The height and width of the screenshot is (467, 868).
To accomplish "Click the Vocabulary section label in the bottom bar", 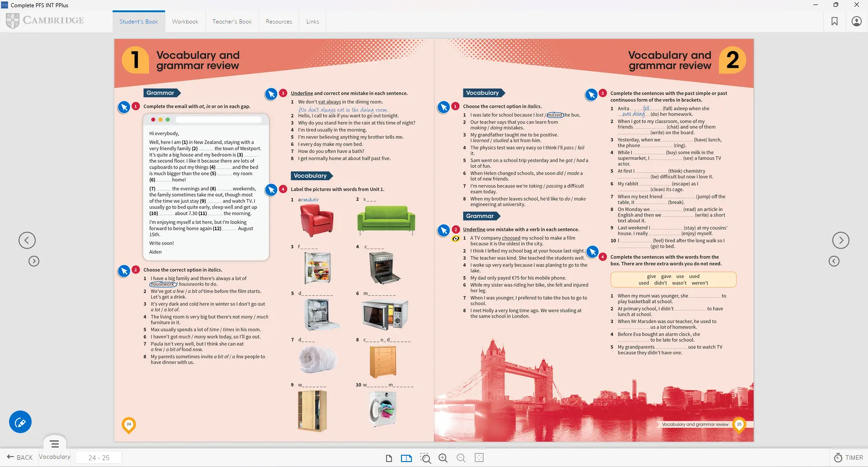I will (x=55, y=457).
